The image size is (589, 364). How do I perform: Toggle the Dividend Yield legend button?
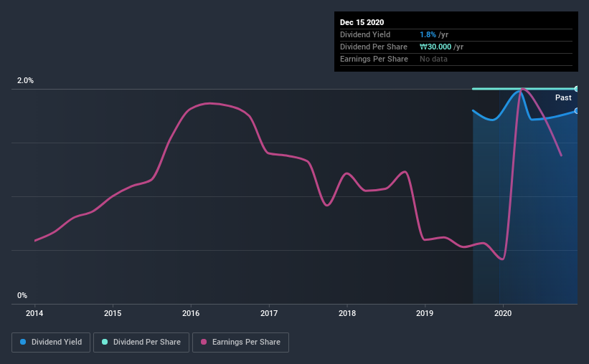[51, 343]
